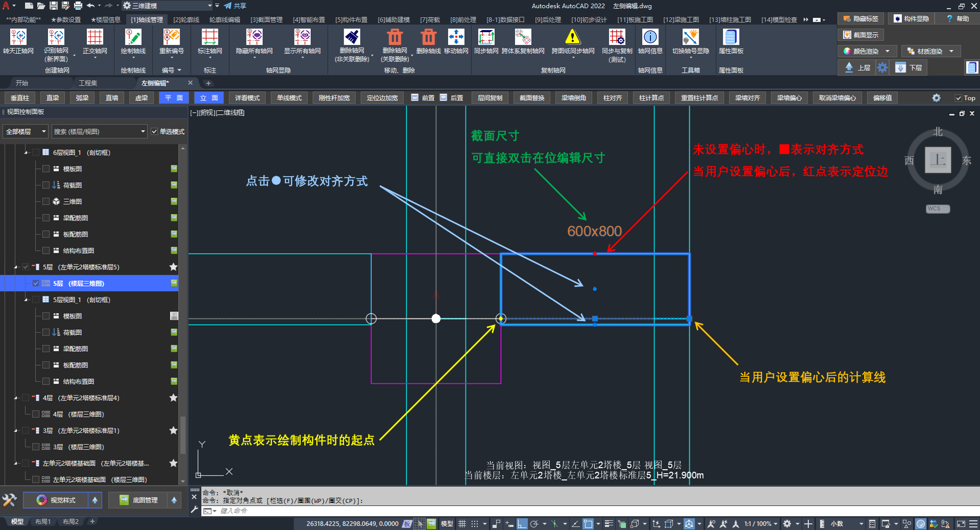Collapse the 6层视图_1 tree node

point(26,153)
